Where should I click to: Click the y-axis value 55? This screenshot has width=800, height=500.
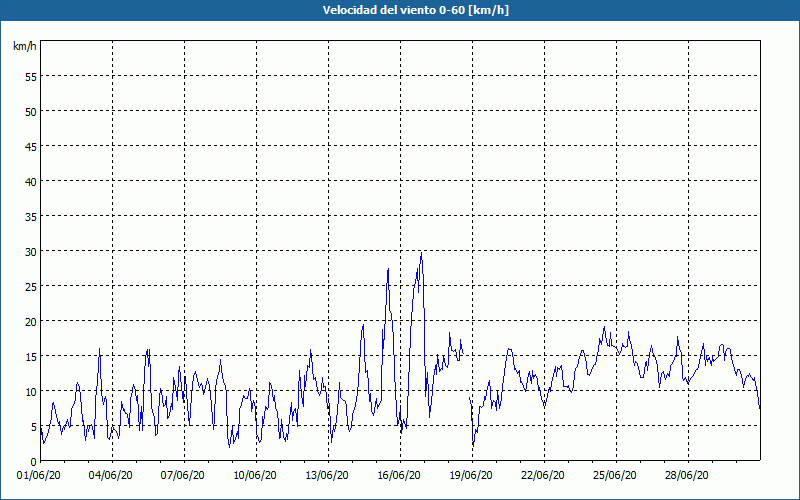pyautogui.click(x=31, y=77)
